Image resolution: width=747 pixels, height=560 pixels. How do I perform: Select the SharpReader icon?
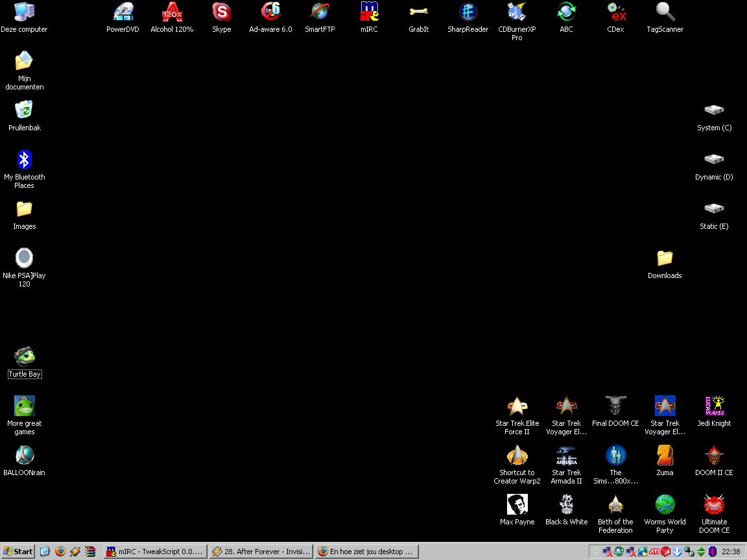468,17
